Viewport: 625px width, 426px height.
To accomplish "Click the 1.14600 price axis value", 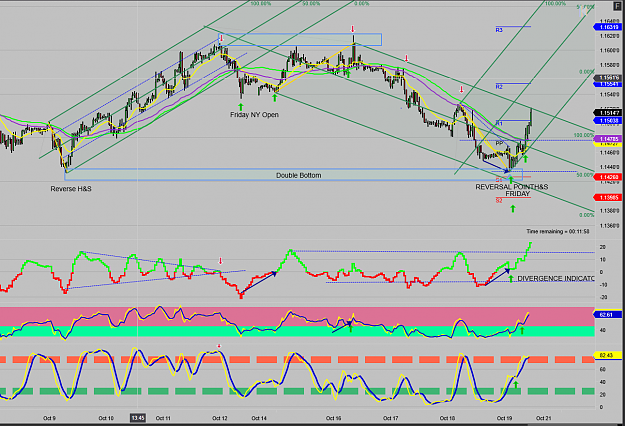I will pos(609,153).
